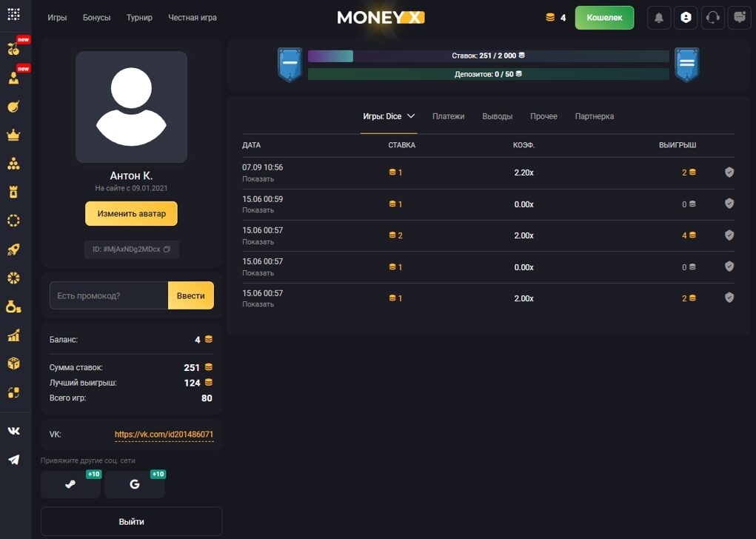Open the green Кошелек button
The width and height of the screenshot is (756, 539).
tap(605, 18)
